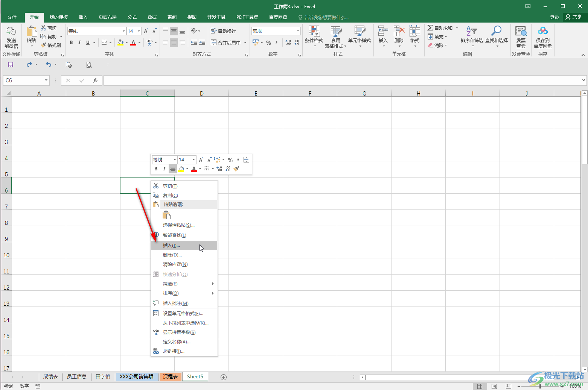The width and height of the screenshot is (588, 390).
Task: Click the Insert cells ribbon icon
Action: coord(383,31)
